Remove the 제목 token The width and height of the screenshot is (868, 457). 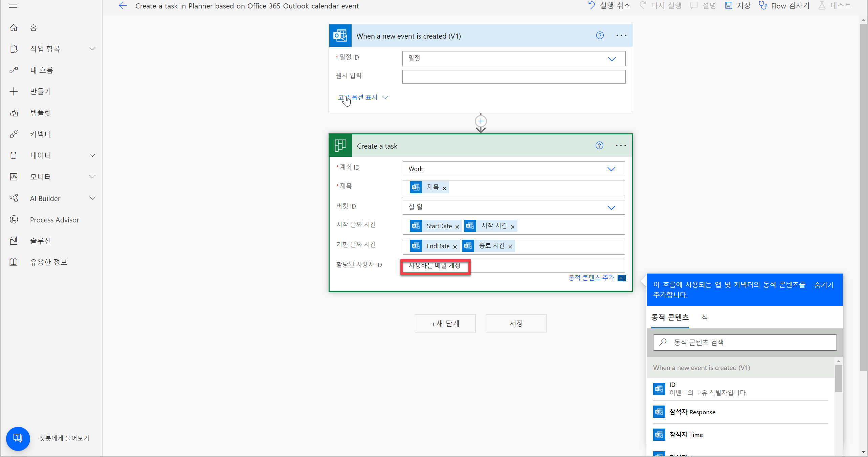click(x=444, y=188)
